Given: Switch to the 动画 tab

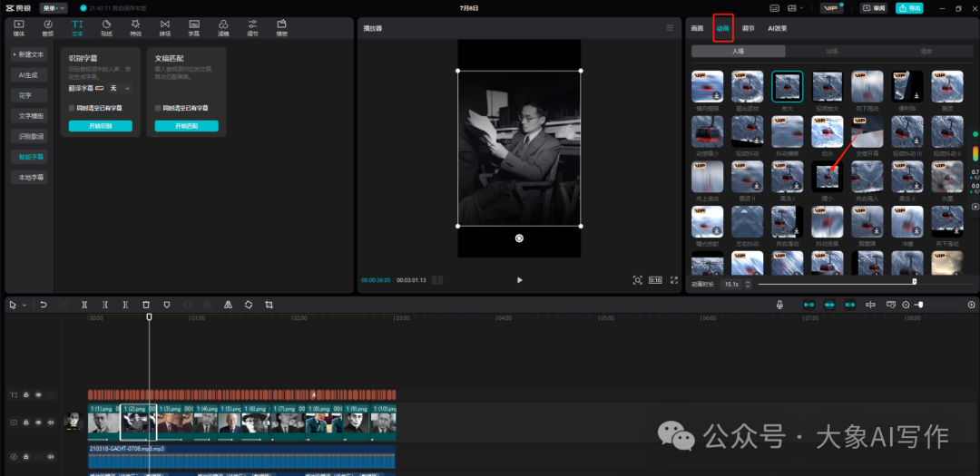Looking at the screenshot, I should (x=723, y=29).
